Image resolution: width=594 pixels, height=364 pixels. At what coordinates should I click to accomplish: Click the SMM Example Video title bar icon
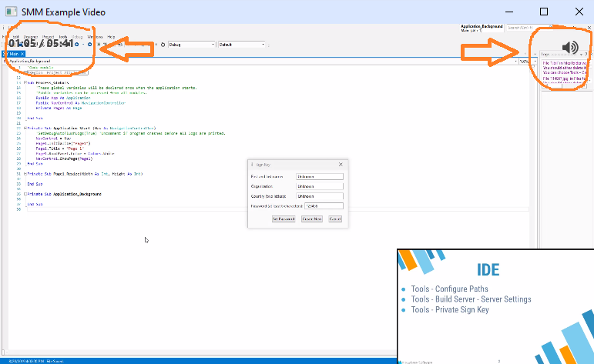[11, 12]
